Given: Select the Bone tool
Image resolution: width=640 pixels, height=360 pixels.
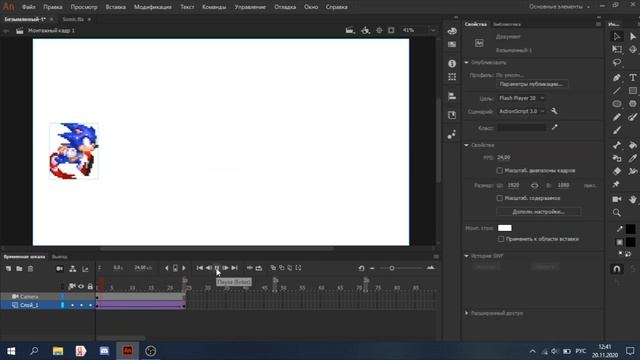Looking at the screenshot, I should [617, 145].
